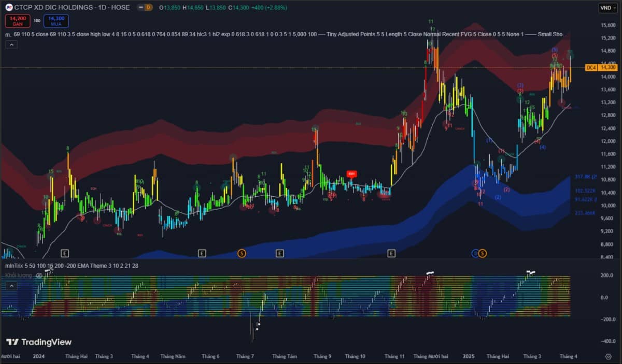Click the yellow stock split S icon
The height and width of the screenshot is (364, 622).
click(x=241, y=254)
